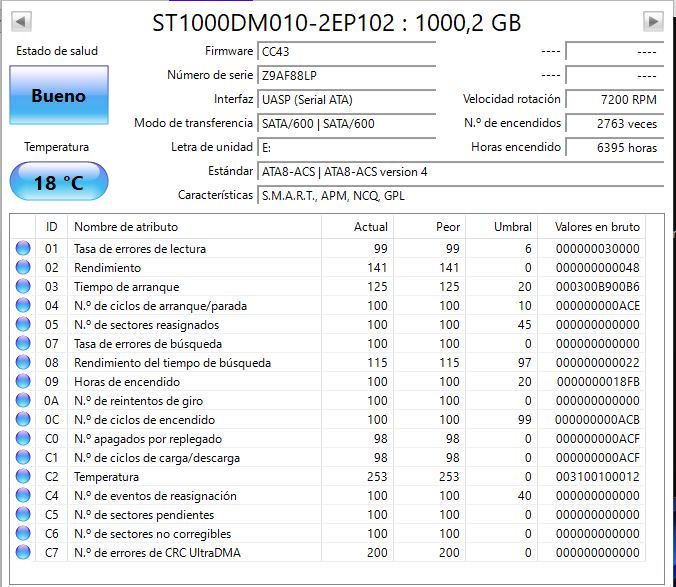Image resolution: width=676 pixels, height=587 pixels.
Task: Select status icon for sectores pendientes row
Action: 23,515
